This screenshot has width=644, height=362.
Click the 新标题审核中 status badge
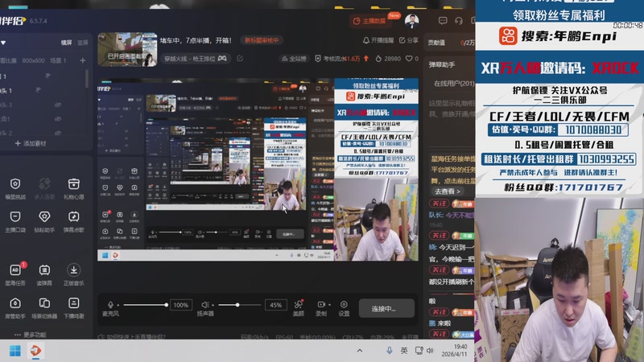click(261, 40)
